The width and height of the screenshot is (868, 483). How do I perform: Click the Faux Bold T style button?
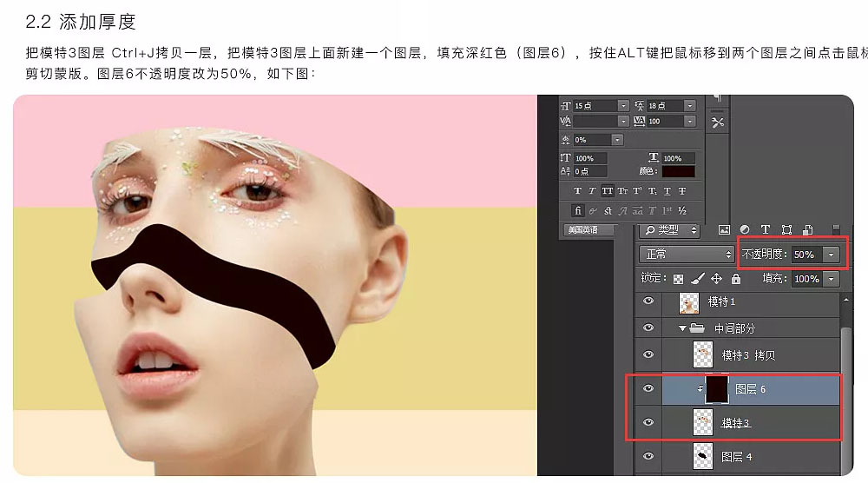[x=577, y=191]
